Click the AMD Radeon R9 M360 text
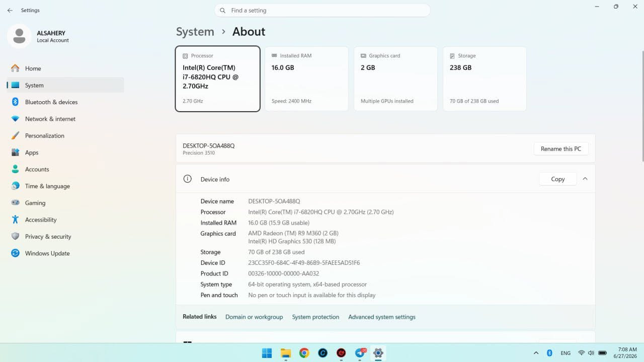The width and height of the screenshot is (644, 362). tap(293, 233)
